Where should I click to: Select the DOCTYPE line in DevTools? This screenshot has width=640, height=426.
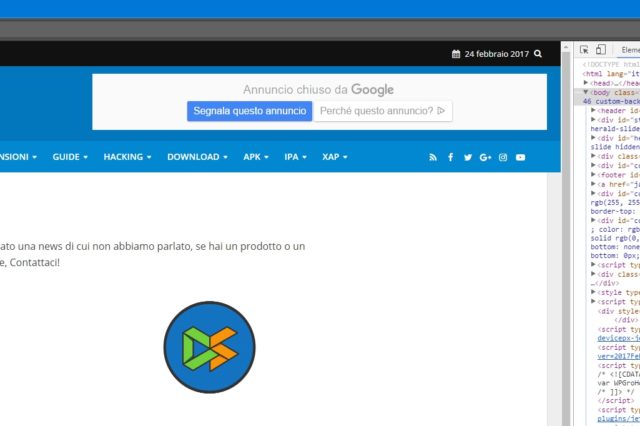tap(611, 64)
